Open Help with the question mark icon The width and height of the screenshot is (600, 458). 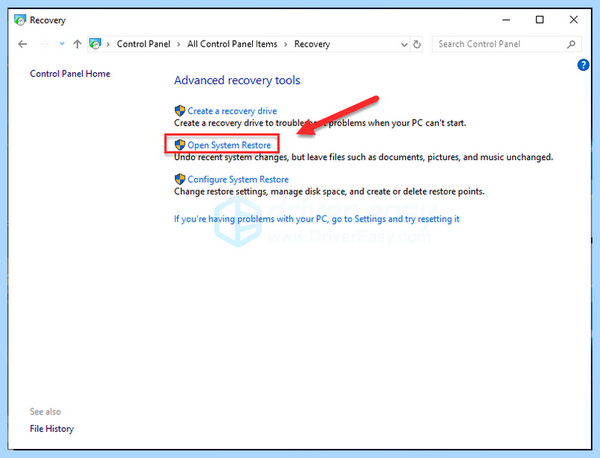point(583,65)
